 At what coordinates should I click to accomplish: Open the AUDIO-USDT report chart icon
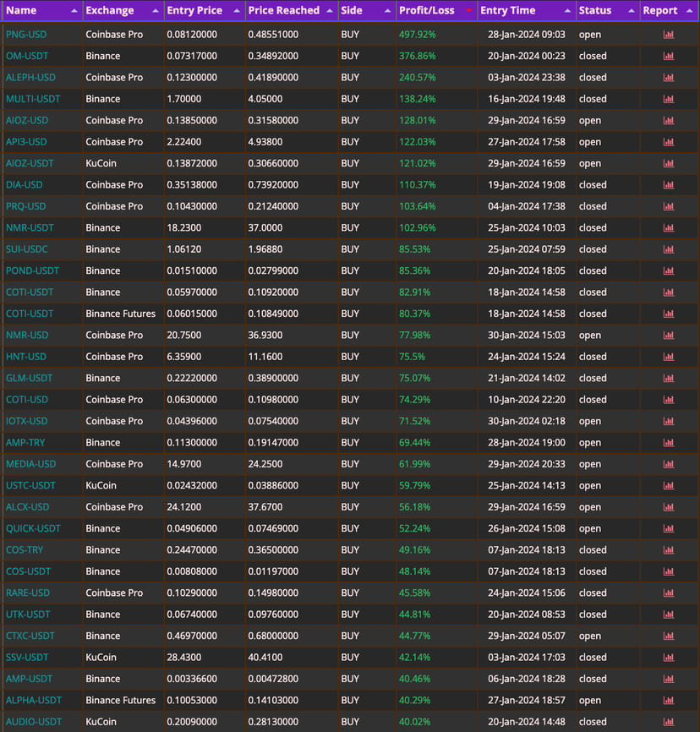pyautogui.click(x=668, y=722)
